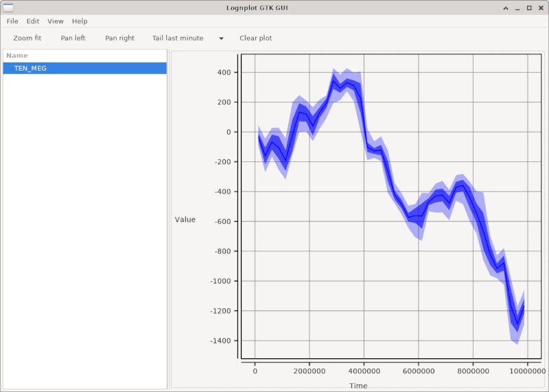Click the 0 time tick label
Viewport: 549px width, 392px height.
(x=255, y=371)
